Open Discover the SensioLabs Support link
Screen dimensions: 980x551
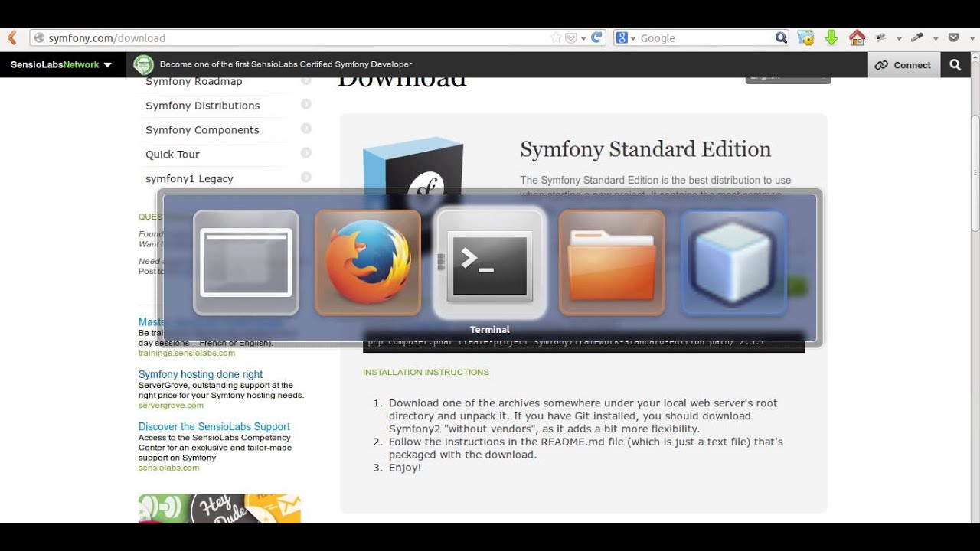tap(214, 426)
